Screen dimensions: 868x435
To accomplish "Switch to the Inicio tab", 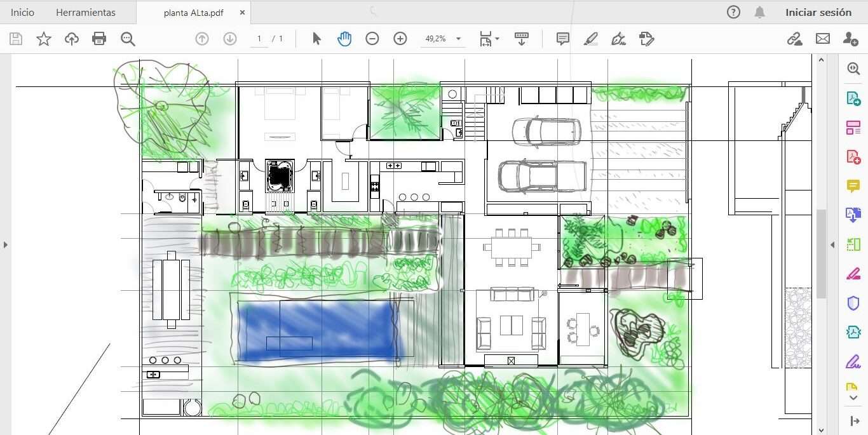I will 22,12.
